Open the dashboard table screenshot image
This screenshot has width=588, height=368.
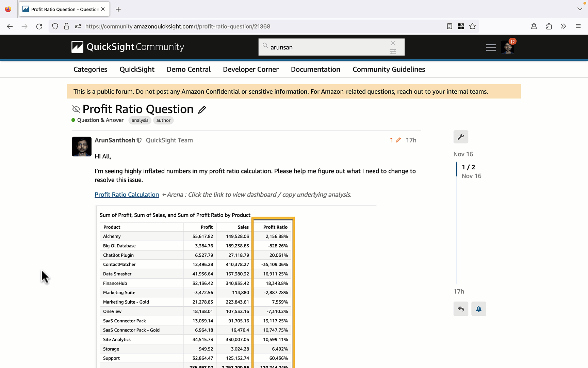(235, 287)
